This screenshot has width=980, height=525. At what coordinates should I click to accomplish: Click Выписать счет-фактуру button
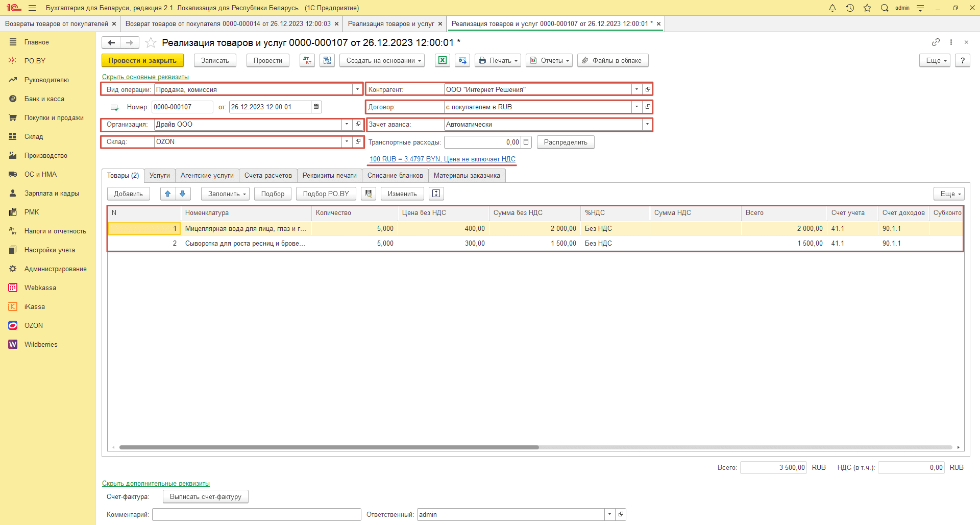coord(206,496)
